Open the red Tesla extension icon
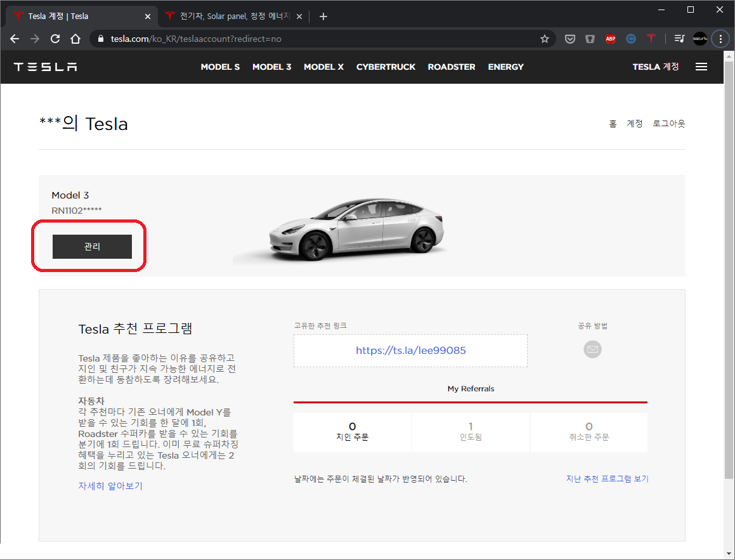Image resolution: width=735 pixels, height=560 pixels. [x=651, y=39]
